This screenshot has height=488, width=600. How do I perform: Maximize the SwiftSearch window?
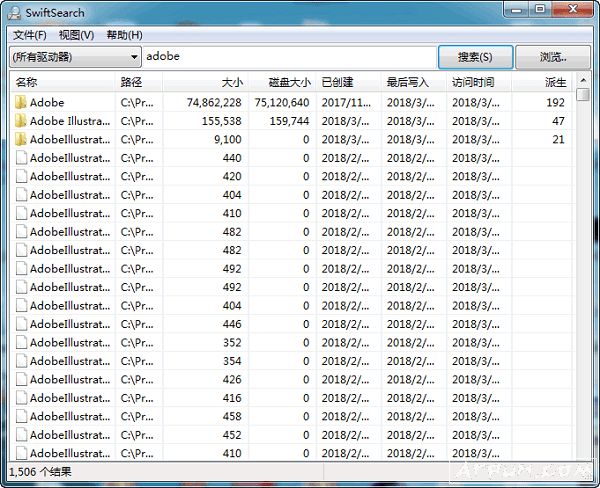pos(540,9)
